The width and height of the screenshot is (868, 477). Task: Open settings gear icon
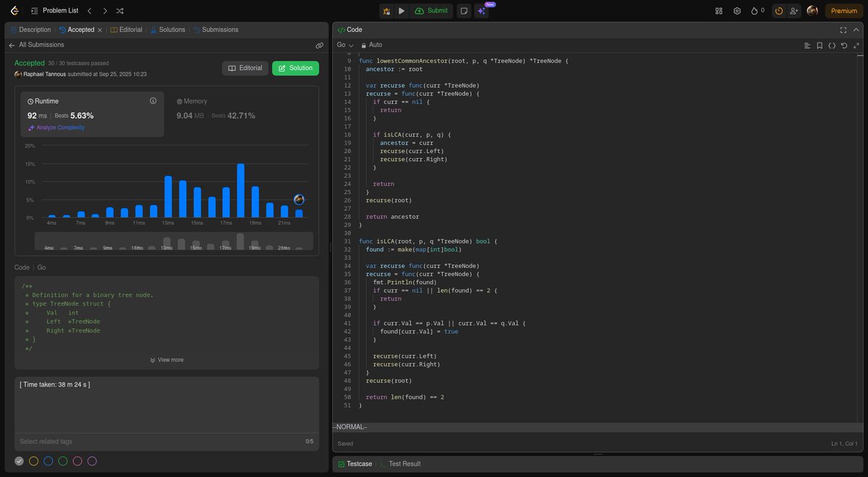click(737, 11)
